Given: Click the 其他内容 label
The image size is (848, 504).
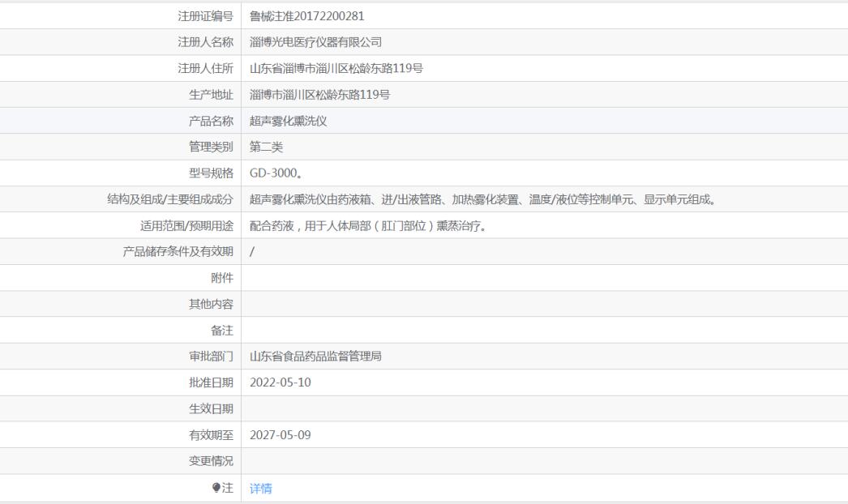Looking at the screenshot, I should (211, 304).
